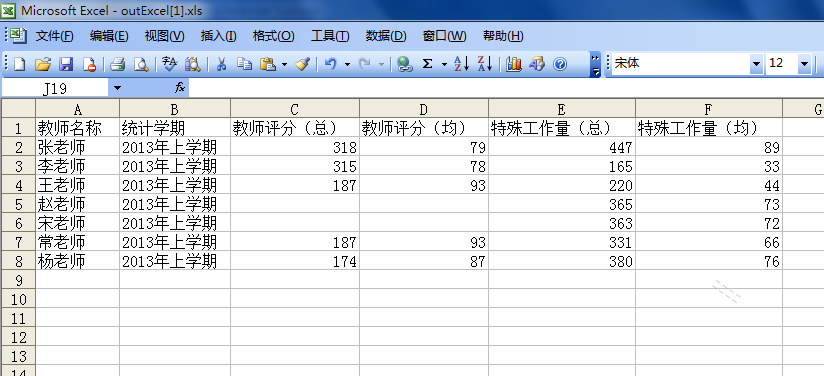Open Print Preview magnifier icon
Viewport: 824px width, 376px height.
coord(140,64)
